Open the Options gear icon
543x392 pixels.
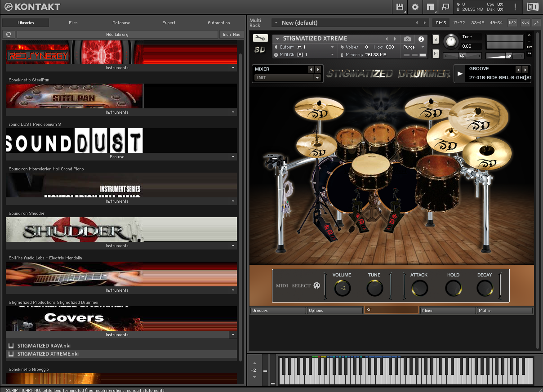415,7
